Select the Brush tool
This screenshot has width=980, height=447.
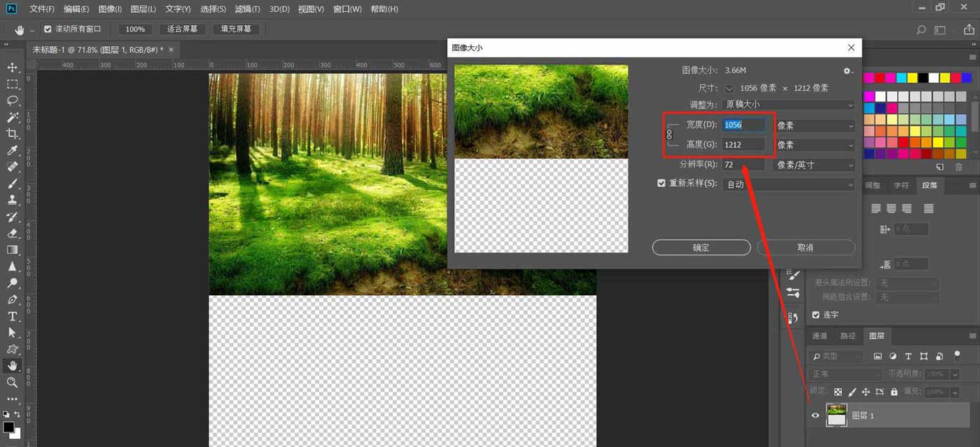(13, 184)
